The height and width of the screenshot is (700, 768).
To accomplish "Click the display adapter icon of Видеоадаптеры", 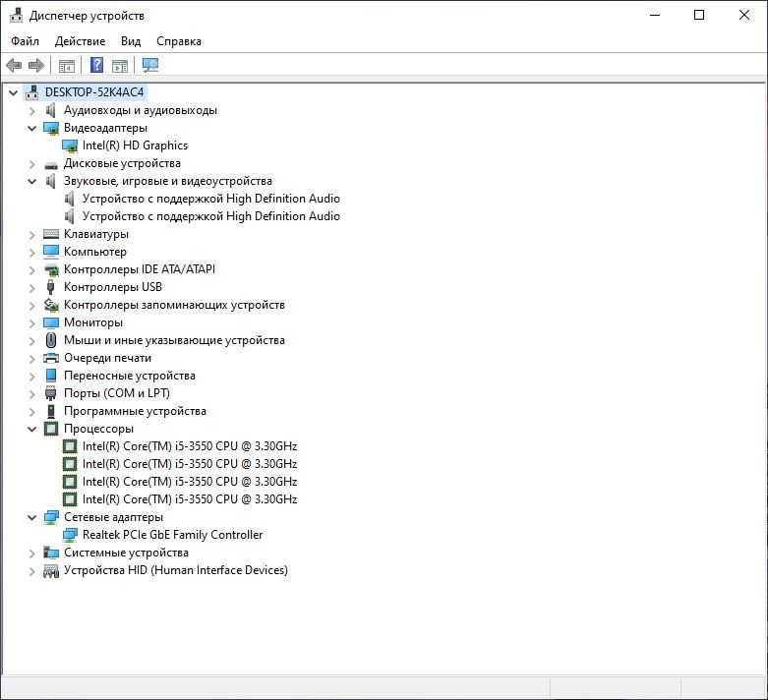I will [x=51, y=128].
